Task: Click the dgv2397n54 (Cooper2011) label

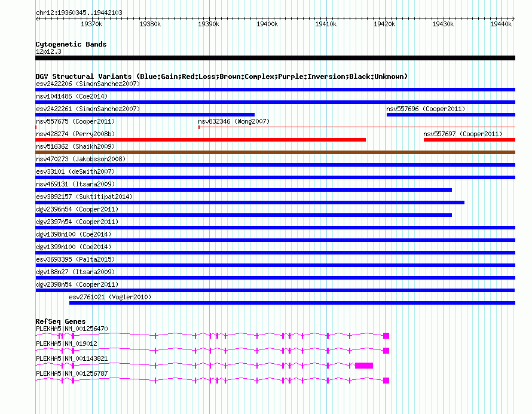Action: (77, 222)
